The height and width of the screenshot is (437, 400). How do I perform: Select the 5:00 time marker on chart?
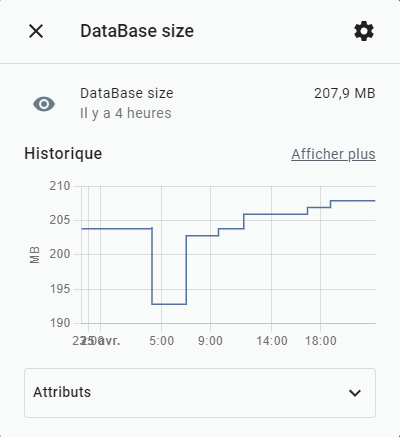[162, 341]
